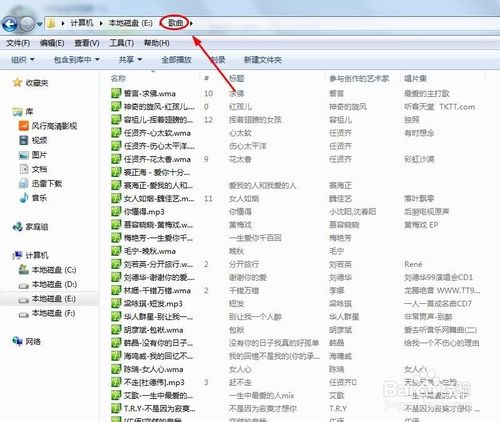Screen dimensions: 500x422
Task: Select the file 刘若英-分开旅行
Action: 158,264
